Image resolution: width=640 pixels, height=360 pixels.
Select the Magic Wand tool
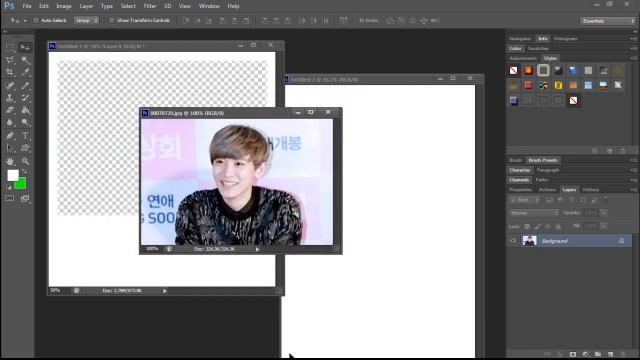click(25, 60)
